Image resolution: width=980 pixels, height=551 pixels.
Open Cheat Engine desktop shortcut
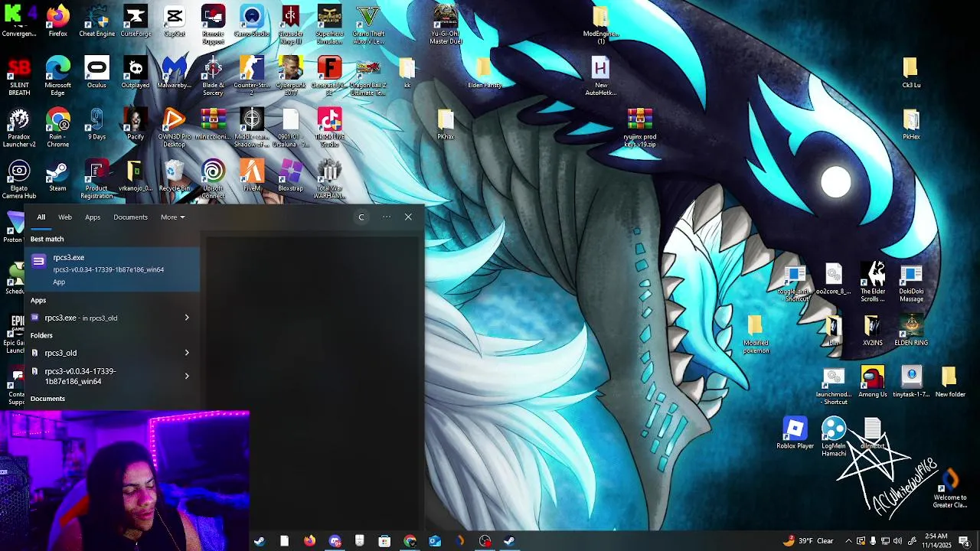click(x=96, y=21)
